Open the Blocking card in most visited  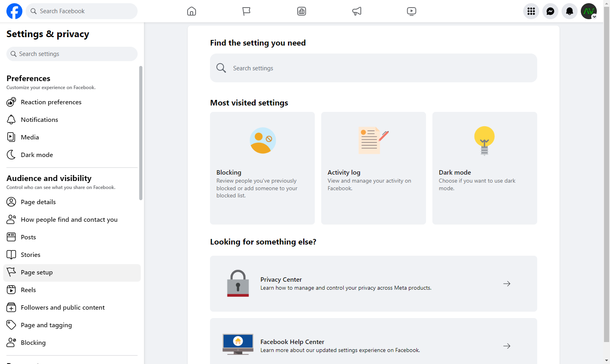pyautogui.click(x=262, y=168)
